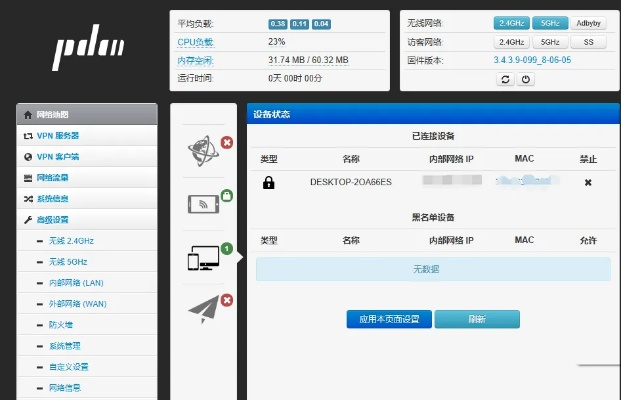Open the 无线 2.4GHz settings submenu
The height and width of the screenshot is (400, 621).
click(x=71, y=241)
